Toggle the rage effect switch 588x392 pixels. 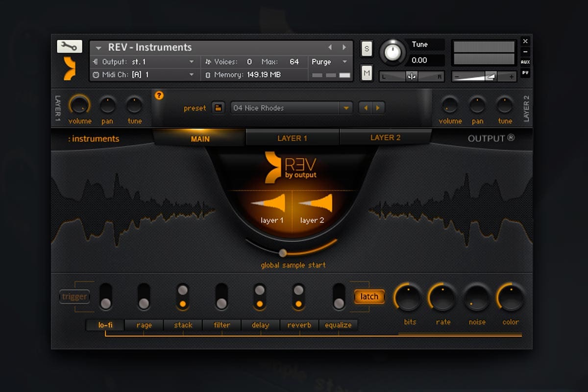pos(144,297)
